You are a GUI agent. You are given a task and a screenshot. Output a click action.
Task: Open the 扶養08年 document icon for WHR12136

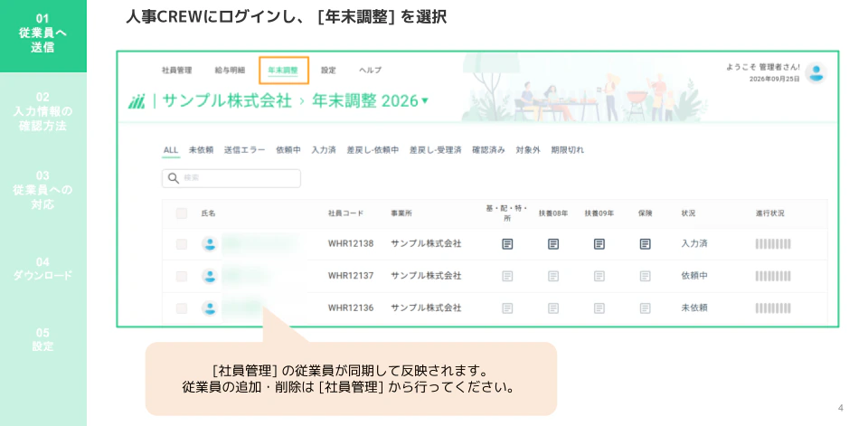pos(553,308)
